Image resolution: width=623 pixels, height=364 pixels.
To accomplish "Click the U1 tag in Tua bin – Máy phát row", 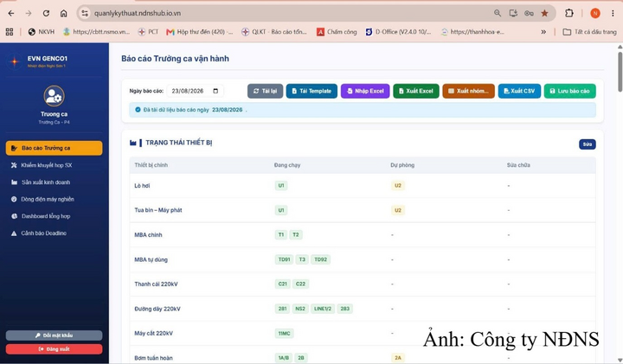I will point(281,210).
